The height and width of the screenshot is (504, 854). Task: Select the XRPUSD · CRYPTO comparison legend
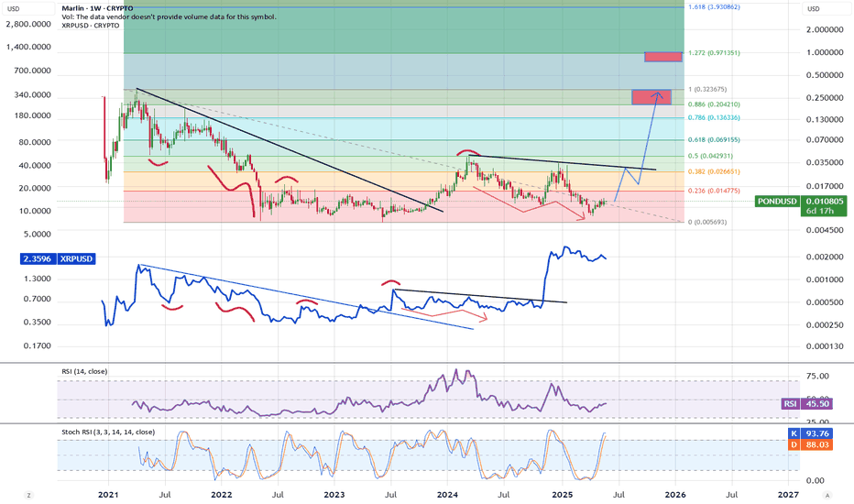(91, 26)
